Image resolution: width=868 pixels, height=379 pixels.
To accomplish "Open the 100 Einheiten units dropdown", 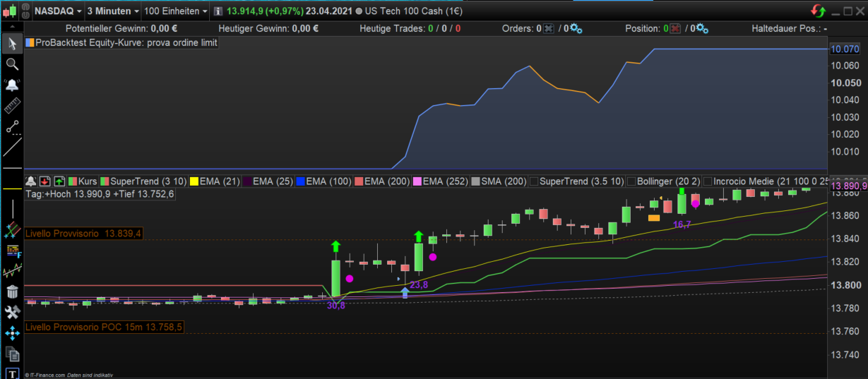I will (175, 11).
